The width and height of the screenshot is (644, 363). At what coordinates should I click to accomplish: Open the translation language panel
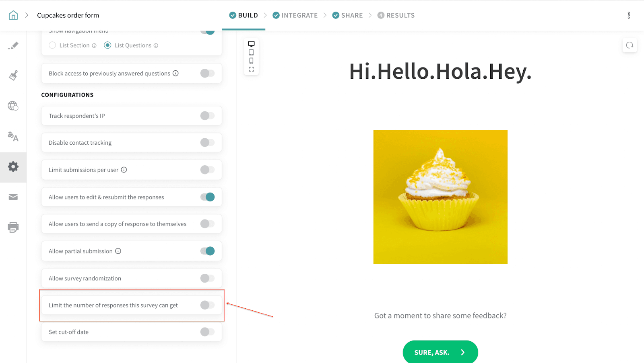pos(13,136)
